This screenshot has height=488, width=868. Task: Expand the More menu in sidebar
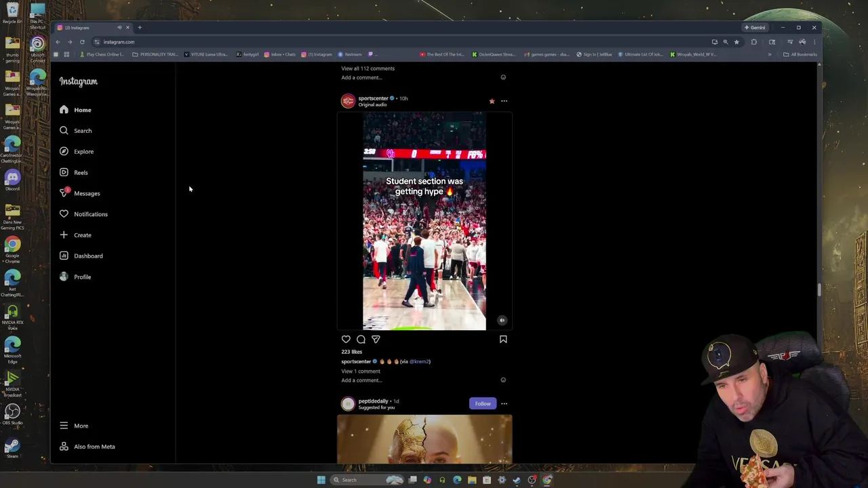(x=74, y=426)
